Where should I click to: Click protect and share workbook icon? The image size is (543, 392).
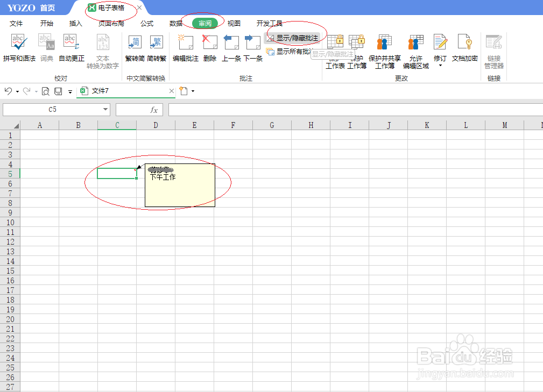pyautogui.click(x=384, y=42)
